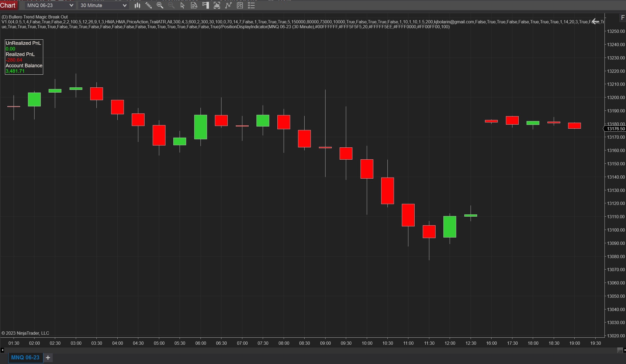626x364 pixels.
Task: Open the Indicators icon
Action: pos(228,5)
